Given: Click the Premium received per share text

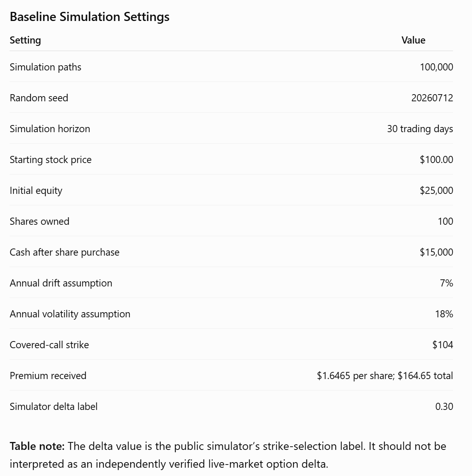Looking at the screenshot, I should (x=355, y=376).
